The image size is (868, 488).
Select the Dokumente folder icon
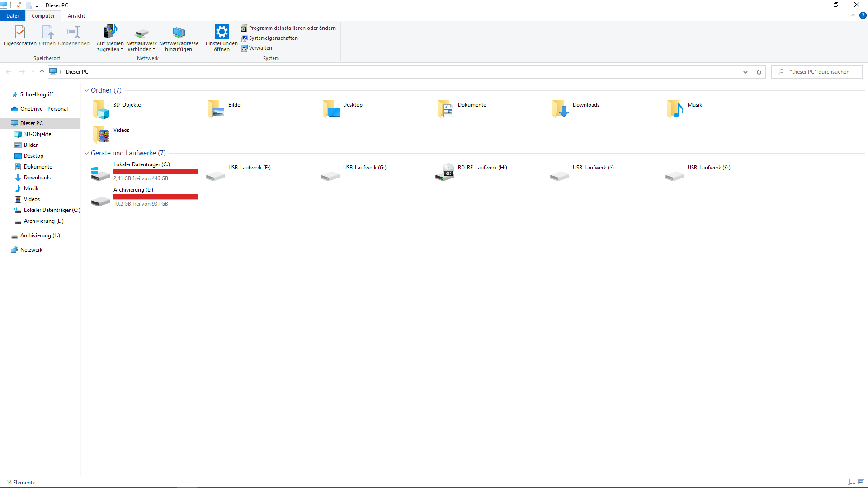tap(445, 109)
